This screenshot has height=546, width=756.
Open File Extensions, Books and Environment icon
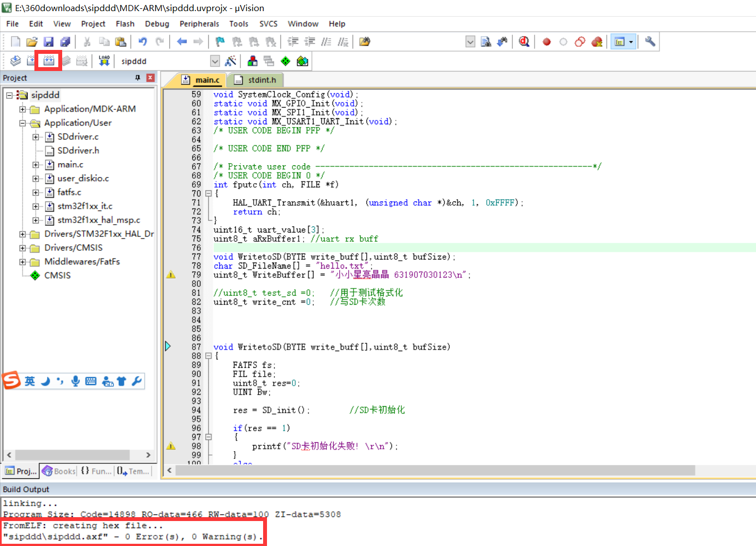tap(253, 61)
